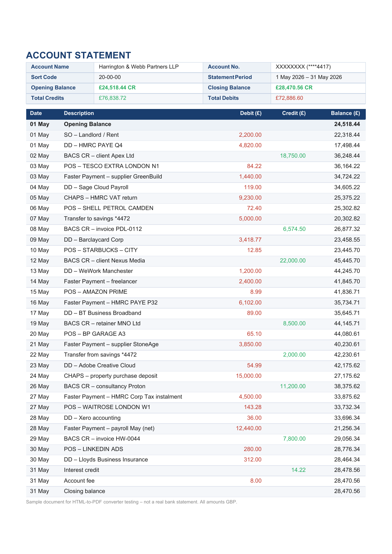Click the Debit (£) column header
392x554 pixels.
point(251,113)
